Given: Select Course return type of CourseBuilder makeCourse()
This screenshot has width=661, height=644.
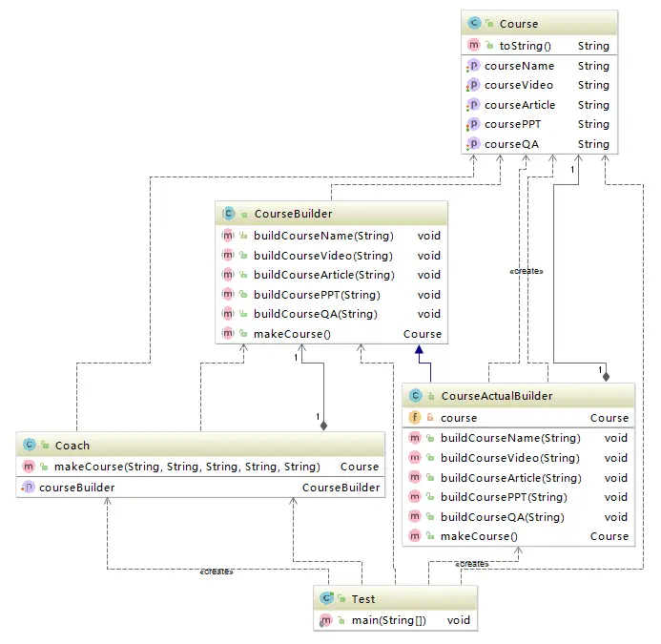Looking at the screenshot, I should click(x=423, y=334).
